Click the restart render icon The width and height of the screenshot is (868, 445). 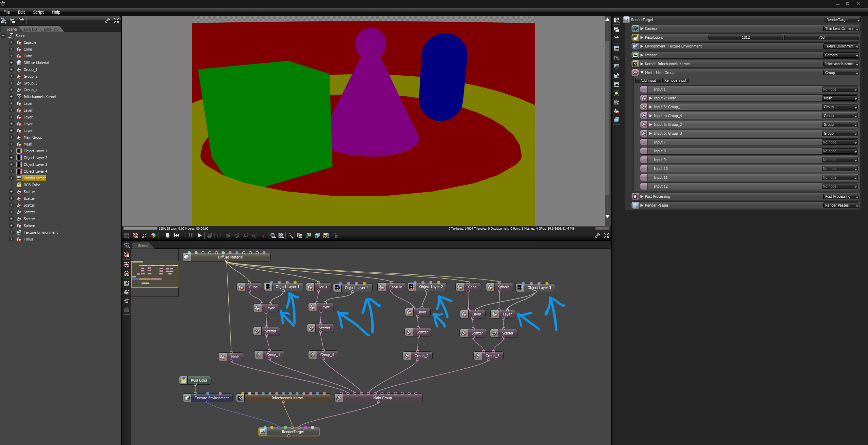[x=176, y=235]
